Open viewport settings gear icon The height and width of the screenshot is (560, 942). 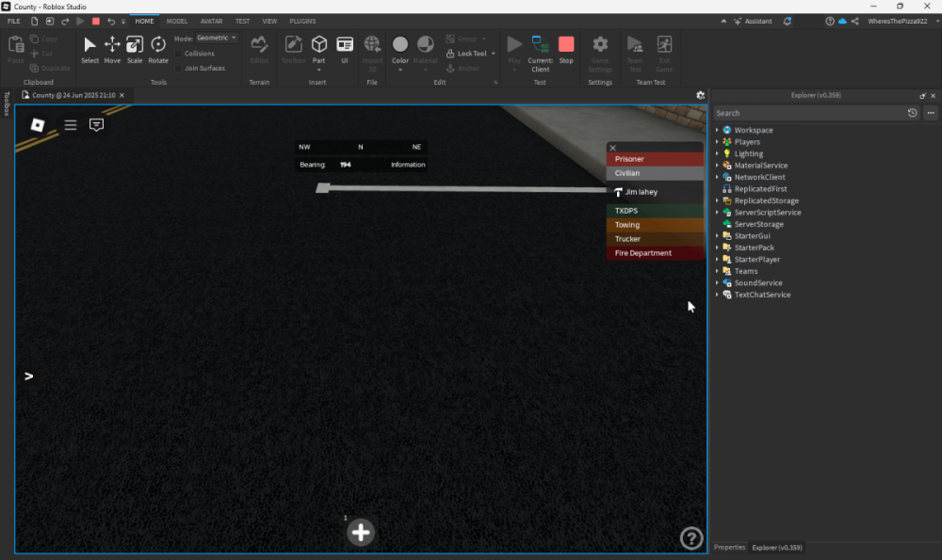700,95
